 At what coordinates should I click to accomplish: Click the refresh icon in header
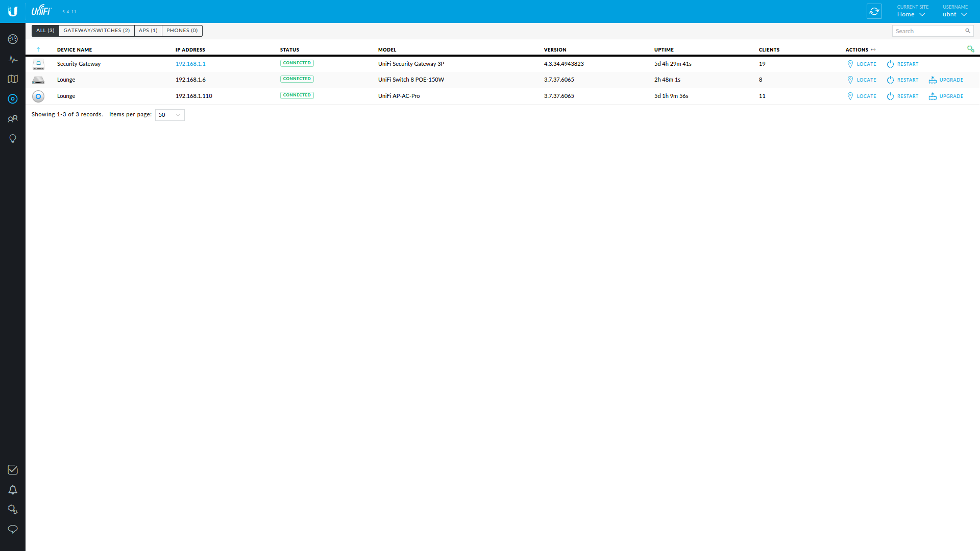[874, 11]
